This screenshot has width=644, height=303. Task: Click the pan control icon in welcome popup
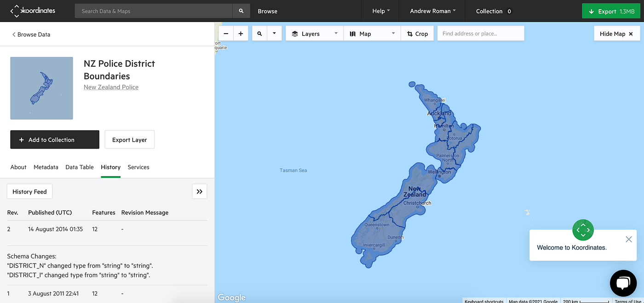pyautogui.click(x=583, y=230)
